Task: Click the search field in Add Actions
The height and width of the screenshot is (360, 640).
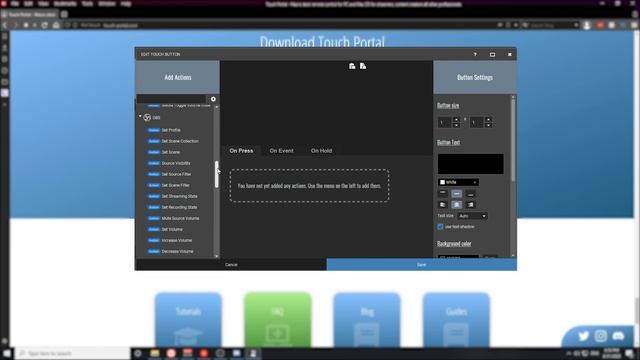Action: click(x=171, y=99)
